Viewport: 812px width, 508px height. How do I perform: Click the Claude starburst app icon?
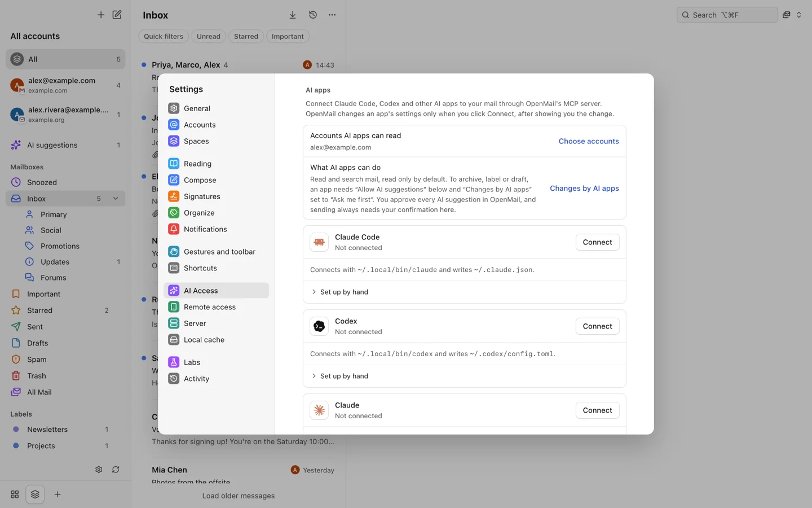(319, 410)
